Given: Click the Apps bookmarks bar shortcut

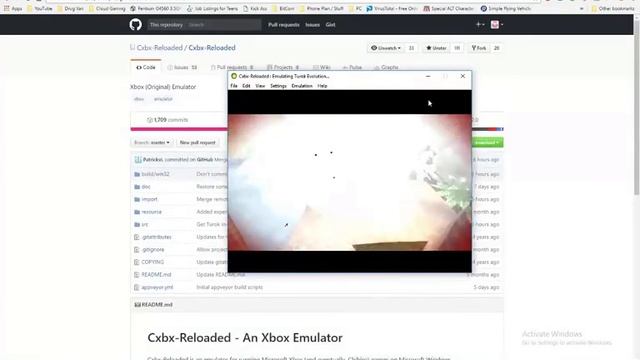Looking at the screenshot, I should (x=13, y=9).
